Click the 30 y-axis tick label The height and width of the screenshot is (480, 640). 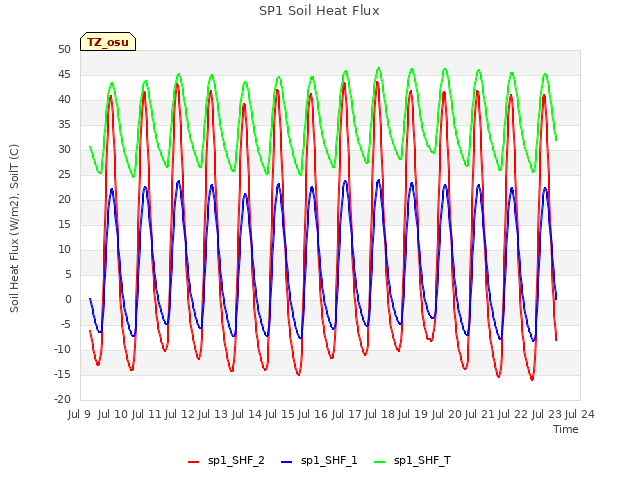coord(64,150)
